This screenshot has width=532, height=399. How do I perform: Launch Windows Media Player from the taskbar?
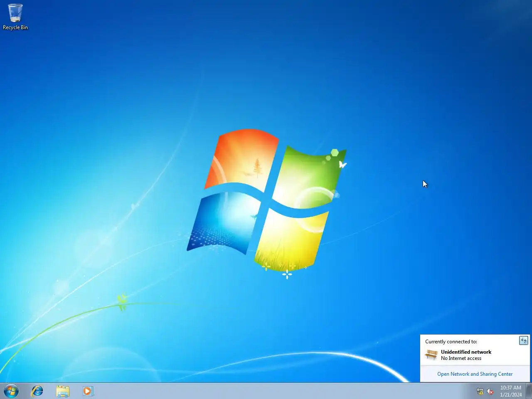pos(88,391)
